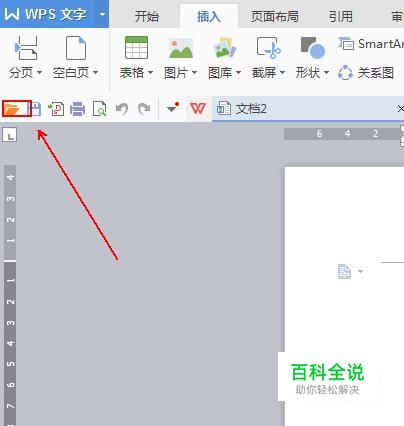
Task: Open the WPS 文字 application menu arrow
Action: (x=102, y=14)
